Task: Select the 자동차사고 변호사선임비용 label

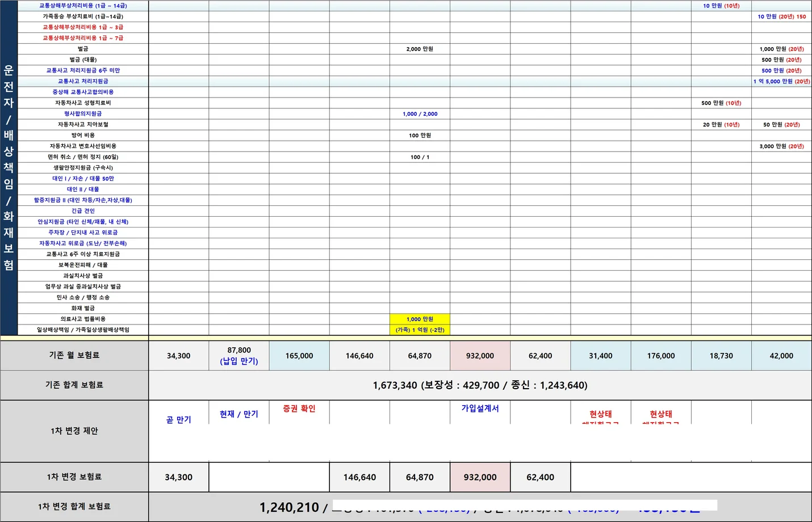Action: (x=83, y=146)
